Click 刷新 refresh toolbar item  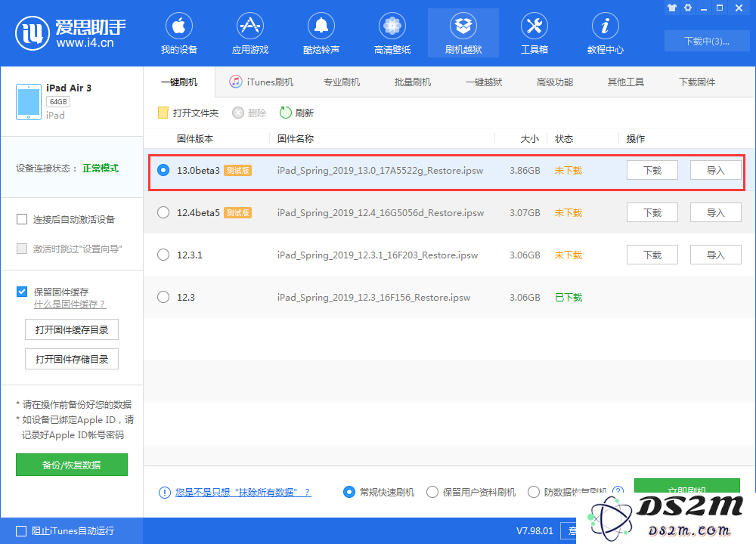297,113
